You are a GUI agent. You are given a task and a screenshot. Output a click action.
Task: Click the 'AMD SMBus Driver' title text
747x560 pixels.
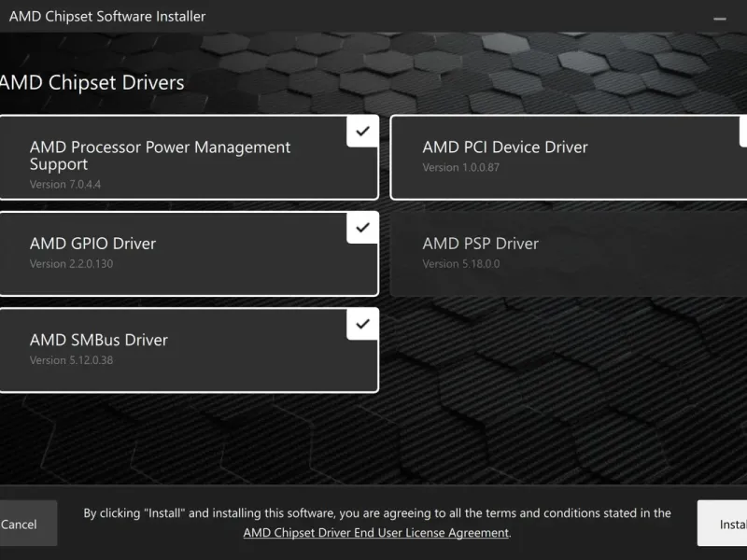pos(99,340)
